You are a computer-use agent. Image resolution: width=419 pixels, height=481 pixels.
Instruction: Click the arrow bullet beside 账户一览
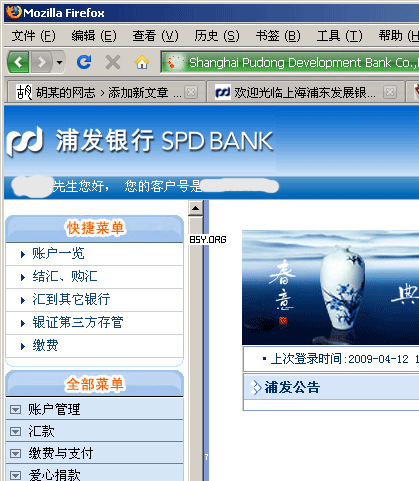point(23,255)
